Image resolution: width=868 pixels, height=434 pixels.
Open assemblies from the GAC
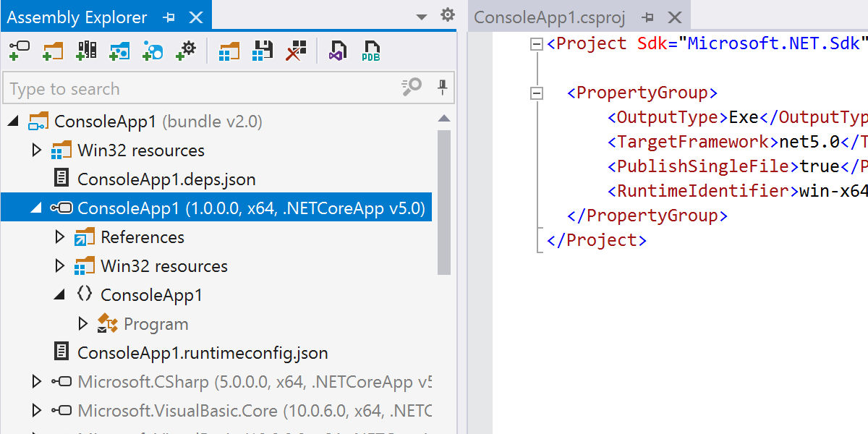pos(86,51)
